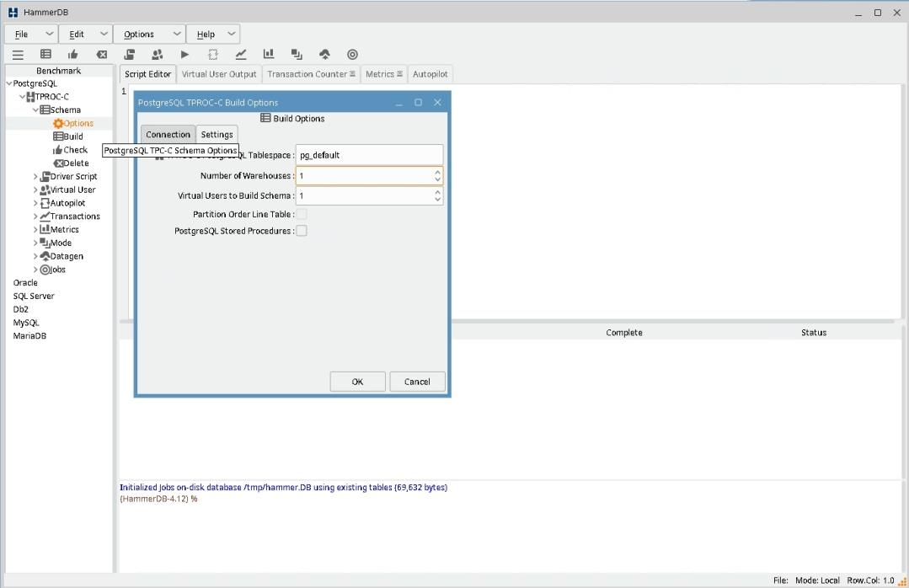
Task: Click the bar chart metrics toolbar icon
Action: pyautogui.click(x=269, y=54)
